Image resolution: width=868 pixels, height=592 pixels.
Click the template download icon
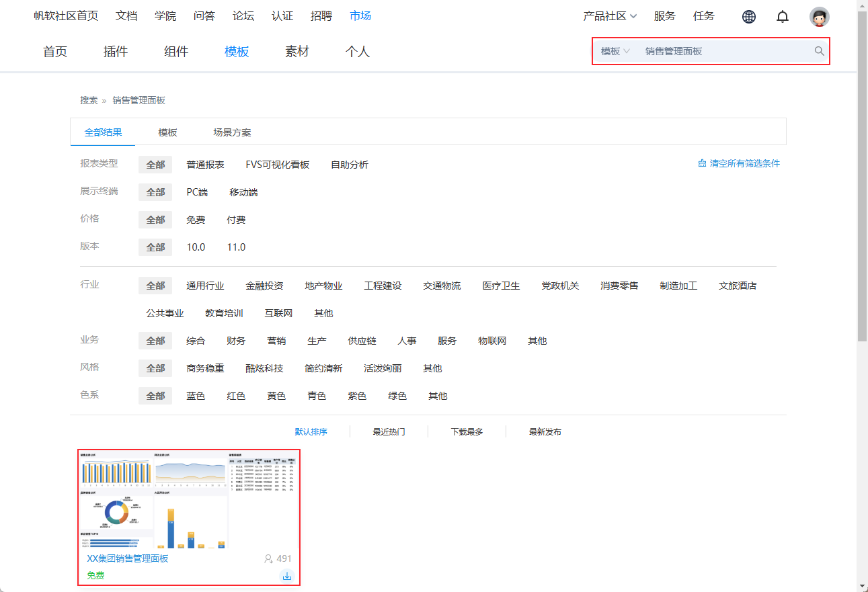(x=287, y=576)
